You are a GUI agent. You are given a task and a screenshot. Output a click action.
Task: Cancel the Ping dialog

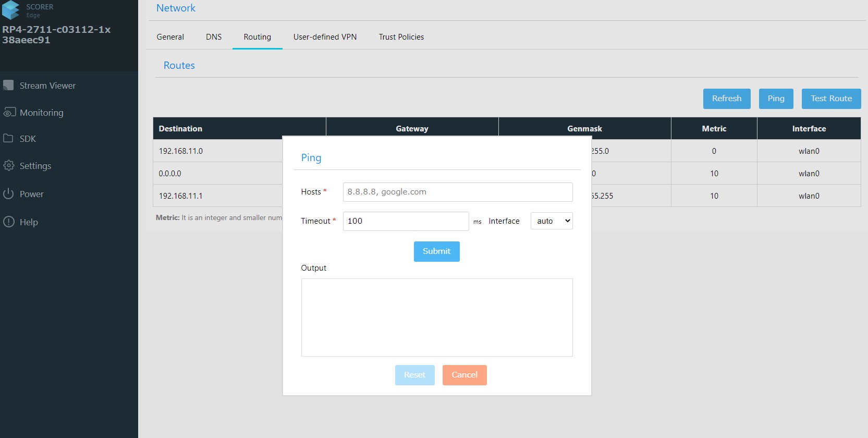point(464,375)
